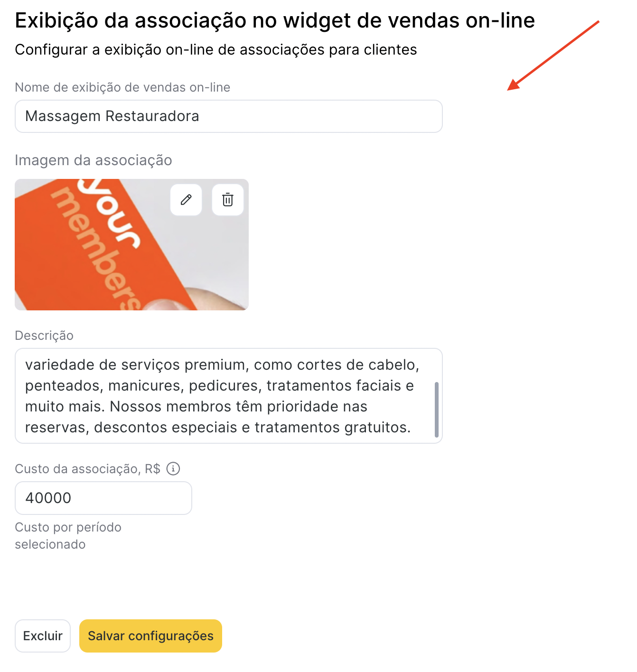Click the Nome de exibição de vendas on-line label

[122, 87]
